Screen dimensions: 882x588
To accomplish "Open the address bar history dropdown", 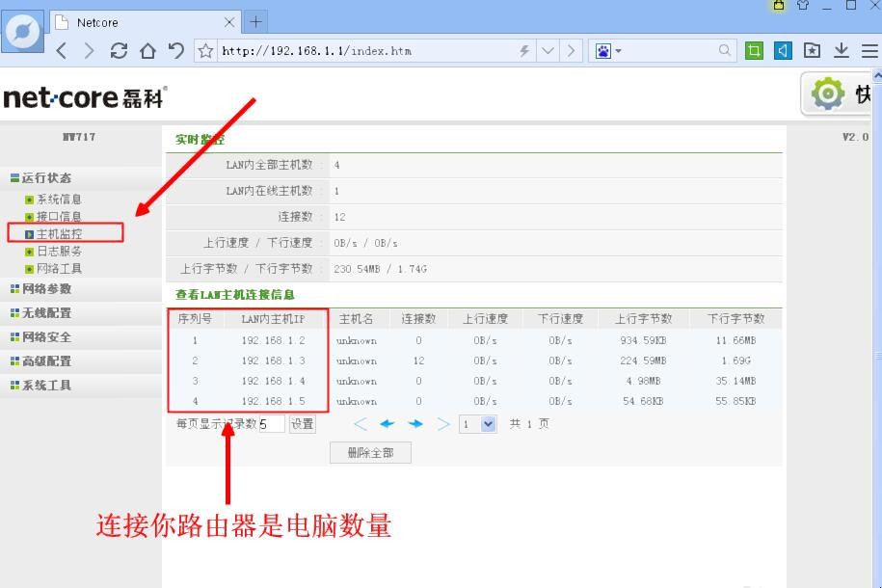I will (548, 51).
